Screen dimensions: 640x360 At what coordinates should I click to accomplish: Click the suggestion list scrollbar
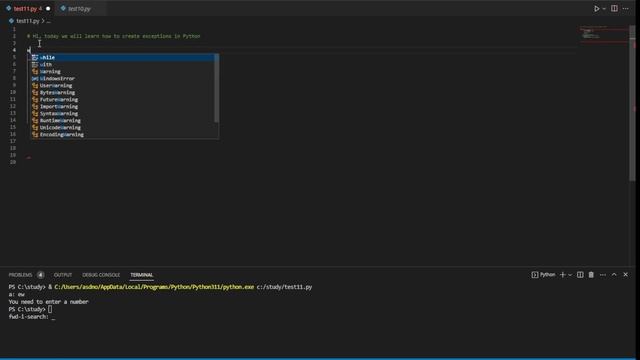pos(216,88)
